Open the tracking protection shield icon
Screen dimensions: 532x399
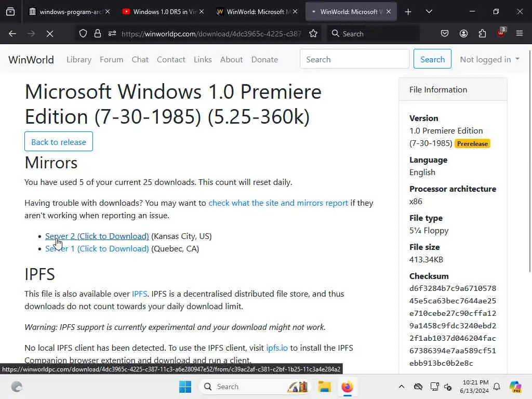point(83,34)
